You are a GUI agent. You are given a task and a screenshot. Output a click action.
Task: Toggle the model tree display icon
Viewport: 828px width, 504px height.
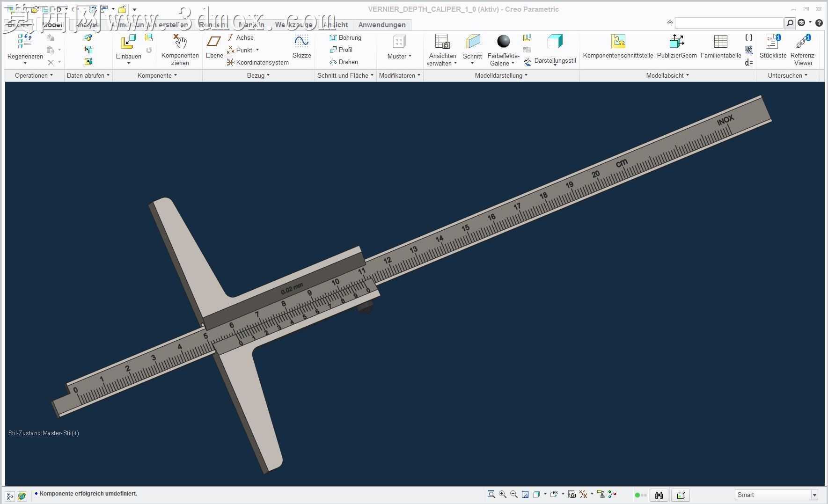(10, 496)
